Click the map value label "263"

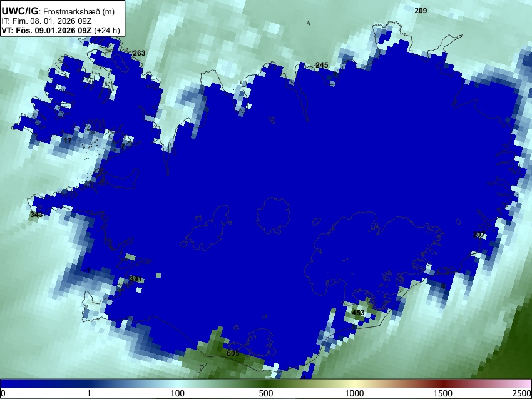(139, 53)
